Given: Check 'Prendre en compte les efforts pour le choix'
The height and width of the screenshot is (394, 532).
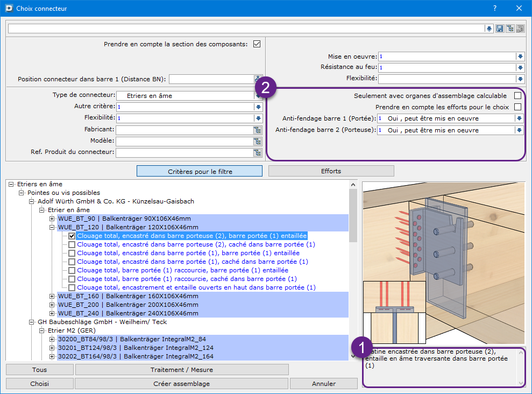Looking at the screenshot, I should (x=517, y=107).
